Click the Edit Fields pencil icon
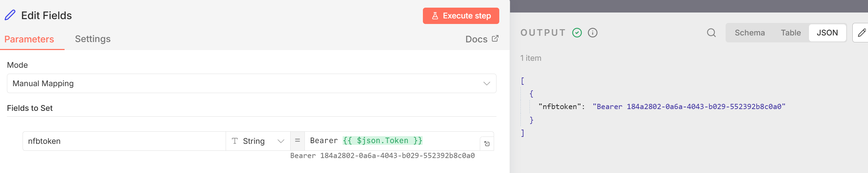868x173 pixels. click(x=10, y=15)
